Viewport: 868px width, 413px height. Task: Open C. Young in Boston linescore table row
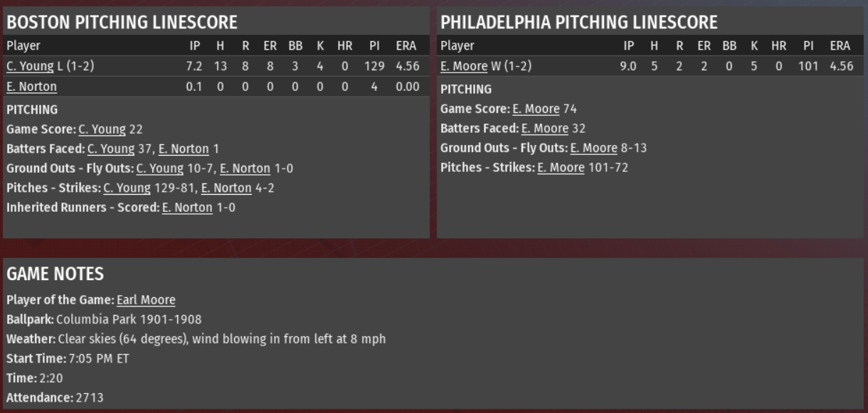pyautogui.click(x=30, y=66)
